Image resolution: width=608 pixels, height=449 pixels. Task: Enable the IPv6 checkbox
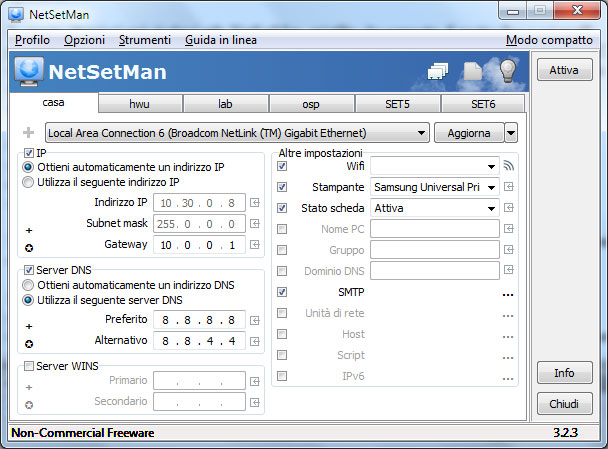[x=282, y=376]
